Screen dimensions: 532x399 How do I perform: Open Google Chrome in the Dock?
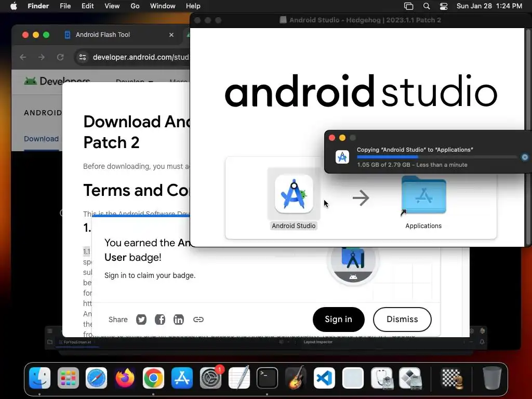pyautogui.click(x=153, y=378)
